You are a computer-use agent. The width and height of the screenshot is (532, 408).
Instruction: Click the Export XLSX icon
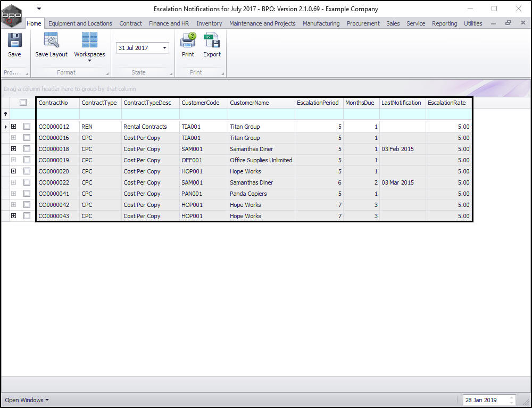pos(212,40)
